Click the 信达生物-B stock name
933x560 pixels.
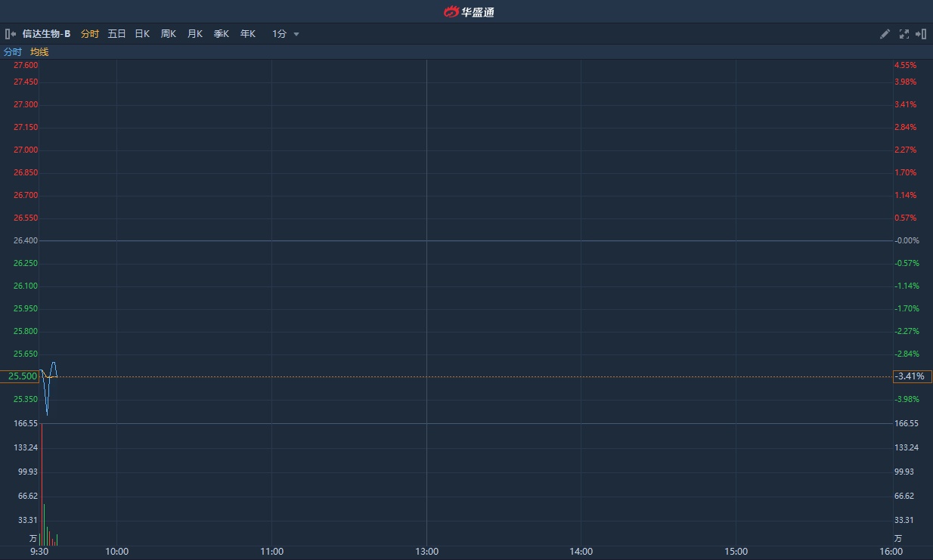46,34
